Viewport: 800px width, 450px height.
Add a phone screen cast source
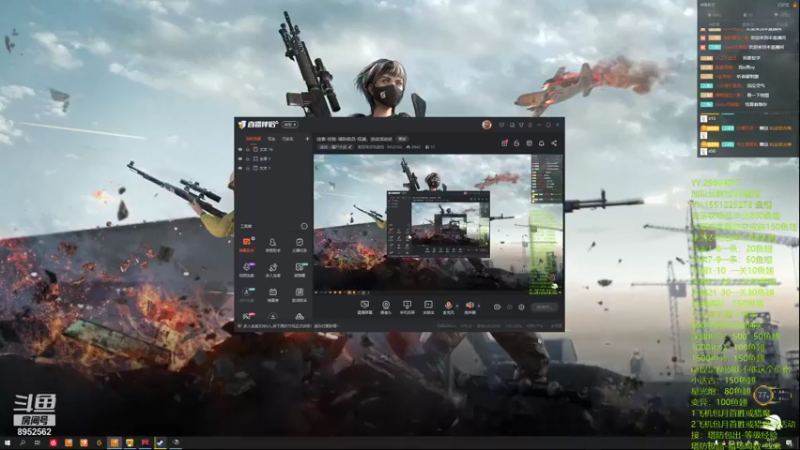click(407, 307)
